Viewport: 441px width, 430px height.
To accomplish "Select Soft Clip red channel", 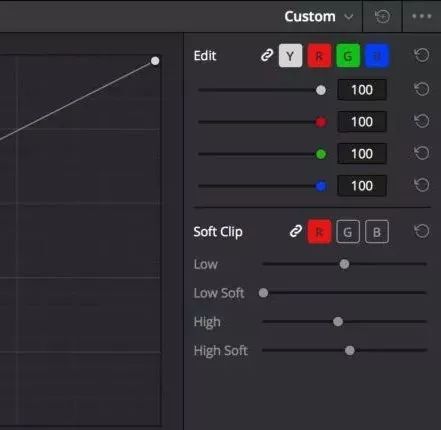I will [319, 232].
